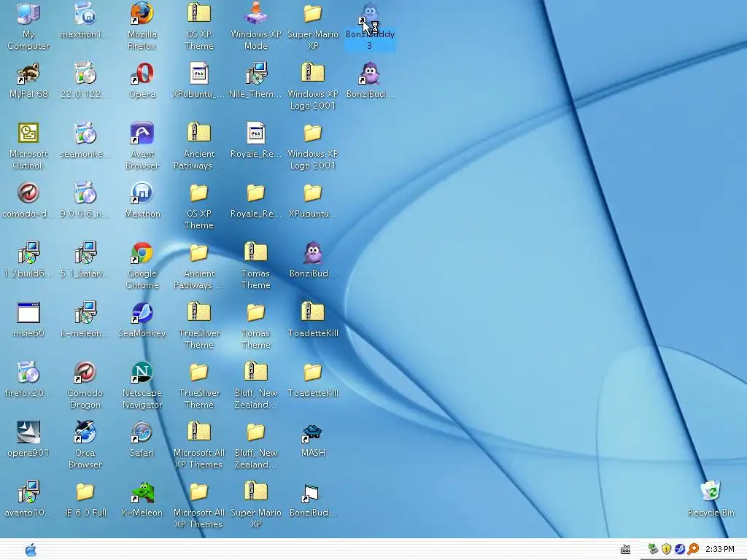Select the flag-shaped BonziBud... shortcut
The image size is (747, 560).
click(311, 493)
